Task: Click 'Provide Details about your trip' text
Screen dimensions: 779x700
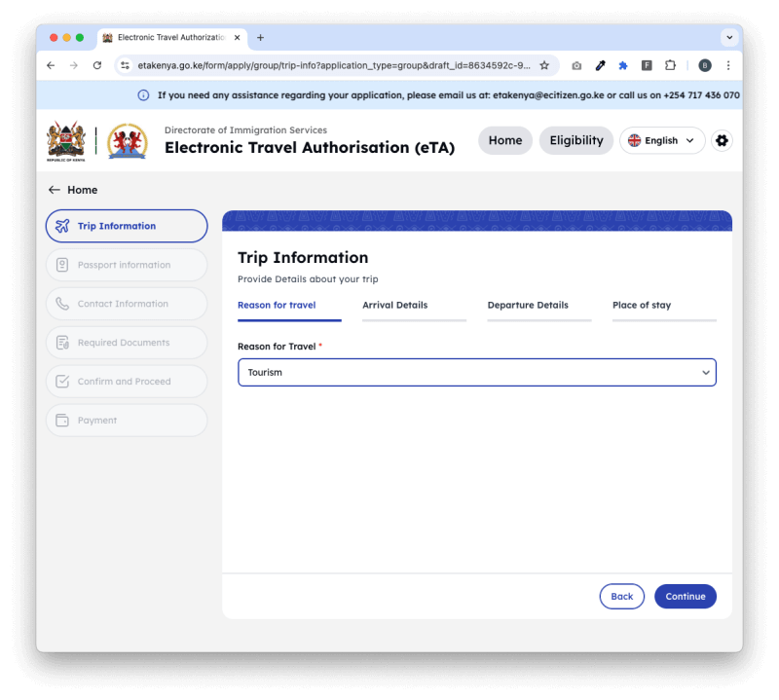Action: pyautogui.click(x=308, y=279)
